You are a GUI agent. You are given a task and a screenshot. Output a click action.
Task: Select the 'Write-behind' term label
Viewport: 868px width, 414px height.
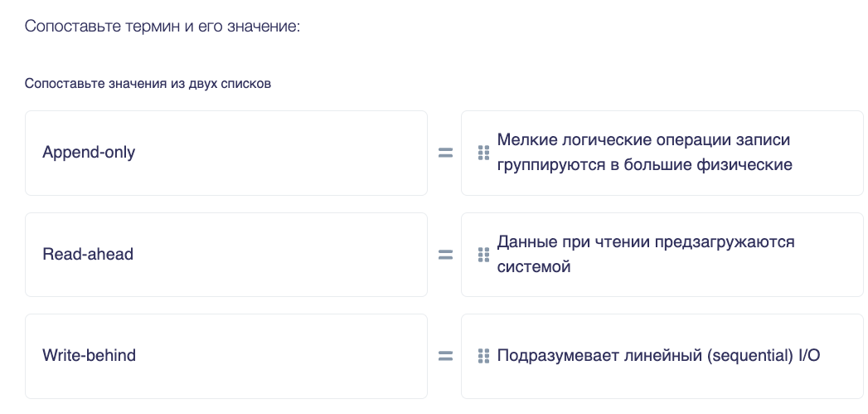point(90,356)
